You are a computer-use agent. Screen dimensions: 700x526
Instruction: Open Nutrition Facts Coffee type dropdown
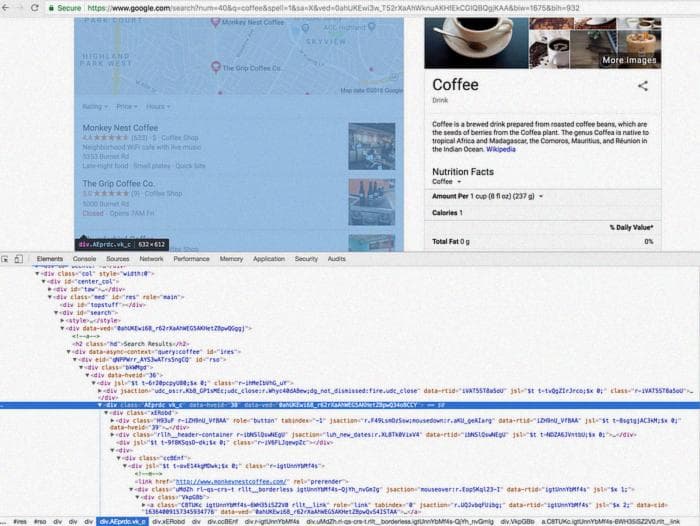click(x=446, y=182)
